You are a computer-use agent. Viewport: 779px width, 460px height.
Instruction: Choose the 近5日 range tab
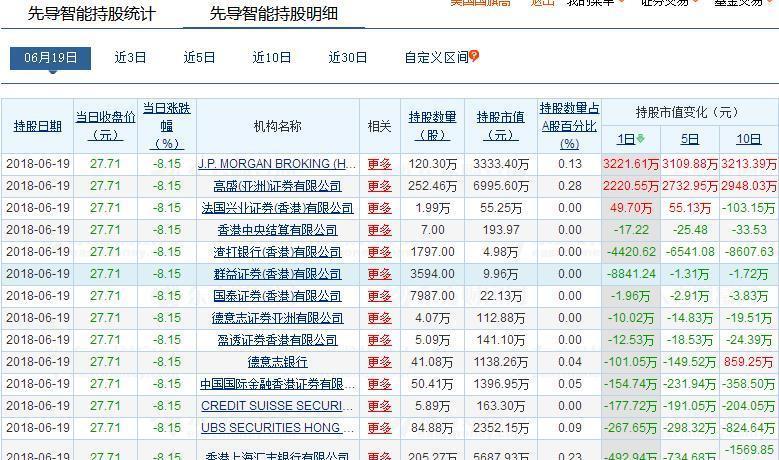point(199,58)
